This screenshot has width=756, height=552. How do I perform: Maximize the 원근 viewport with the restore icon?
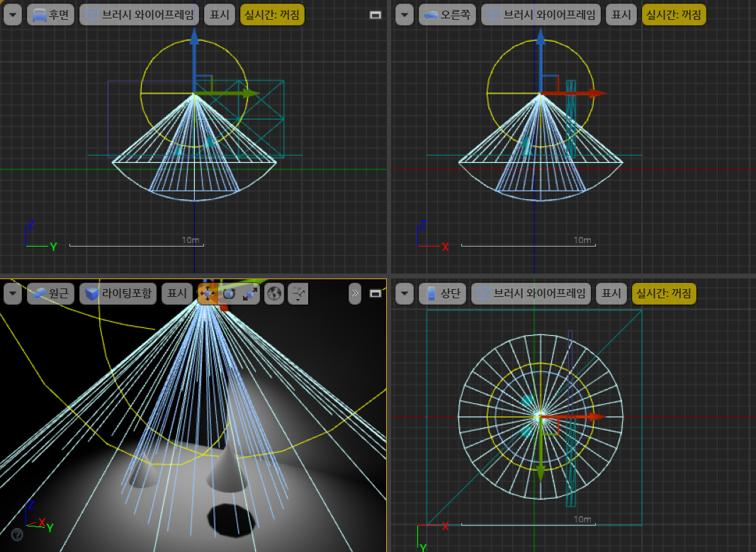point(375,293)
